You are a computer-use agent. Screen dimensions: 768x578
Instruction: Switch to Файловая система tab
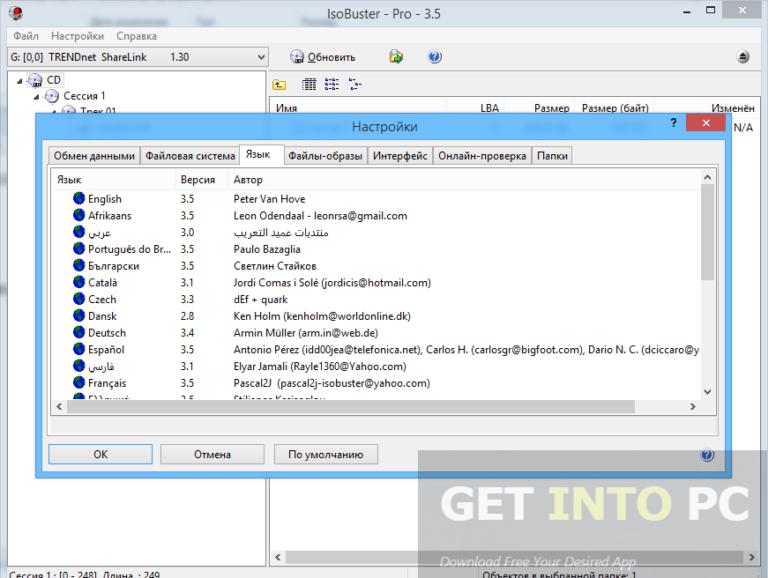point(190,156)
